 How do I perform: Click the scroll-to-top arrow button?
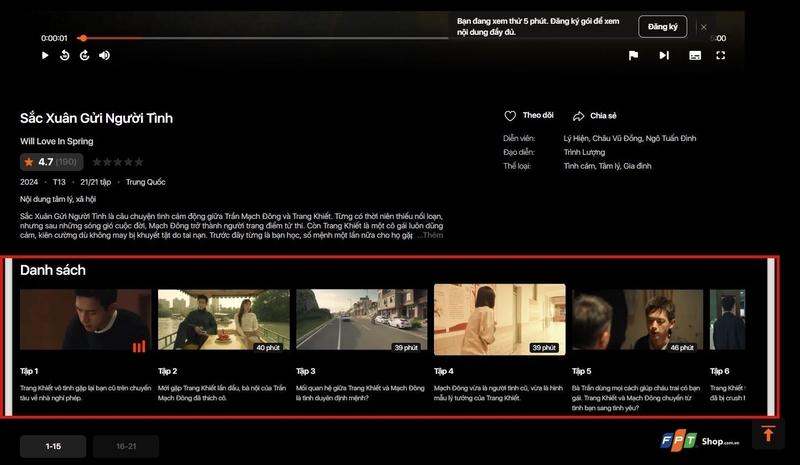coord(768,434)
